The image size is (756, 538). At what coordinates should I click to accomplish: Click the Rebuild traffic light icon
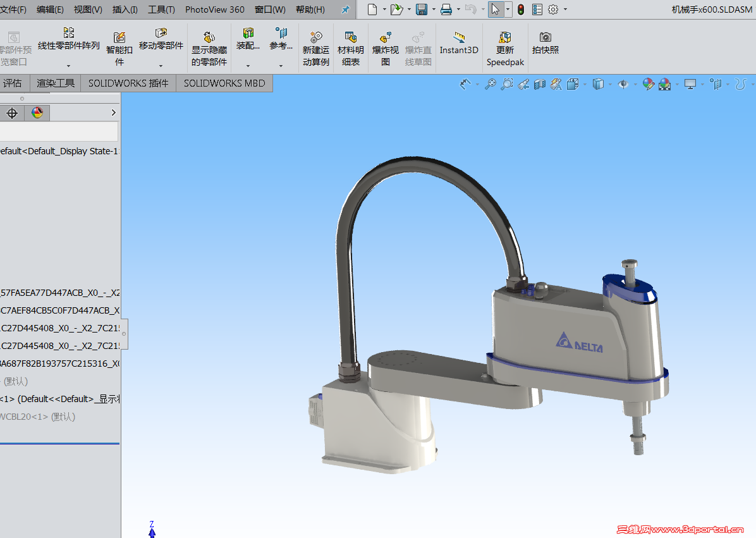[x=521, y=9]
